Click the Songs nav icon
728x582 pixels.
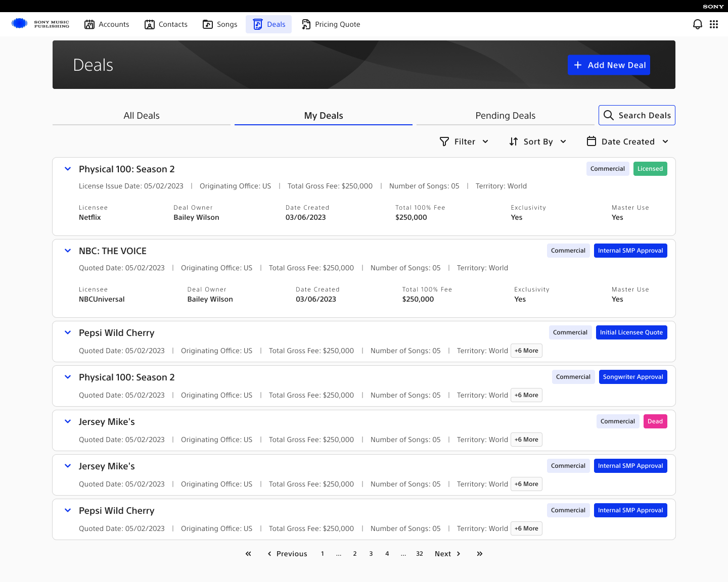[208, 24]
